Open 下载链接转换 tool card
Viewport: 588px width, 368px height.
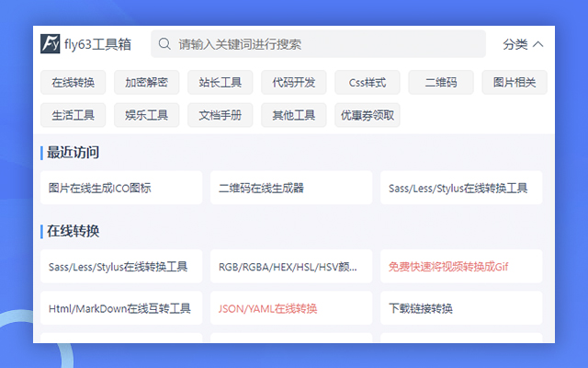pos(461,308)
